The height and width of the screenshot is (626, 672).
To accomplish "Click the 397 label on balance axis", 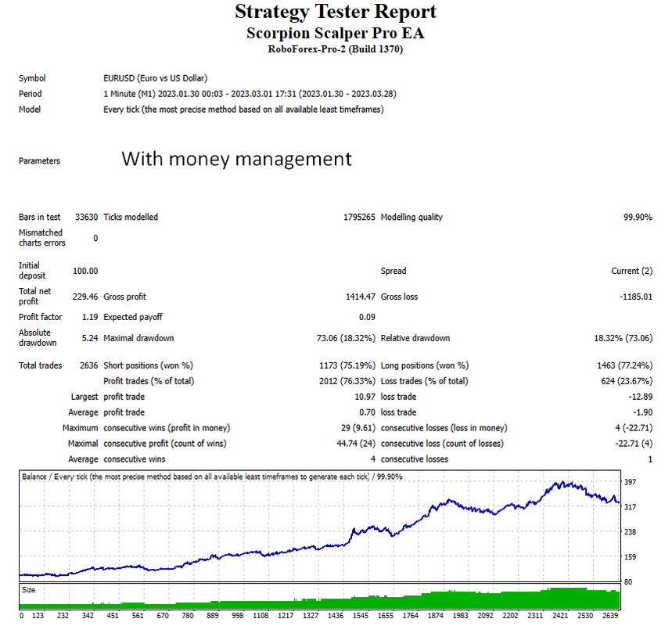I will click(630, 482).
